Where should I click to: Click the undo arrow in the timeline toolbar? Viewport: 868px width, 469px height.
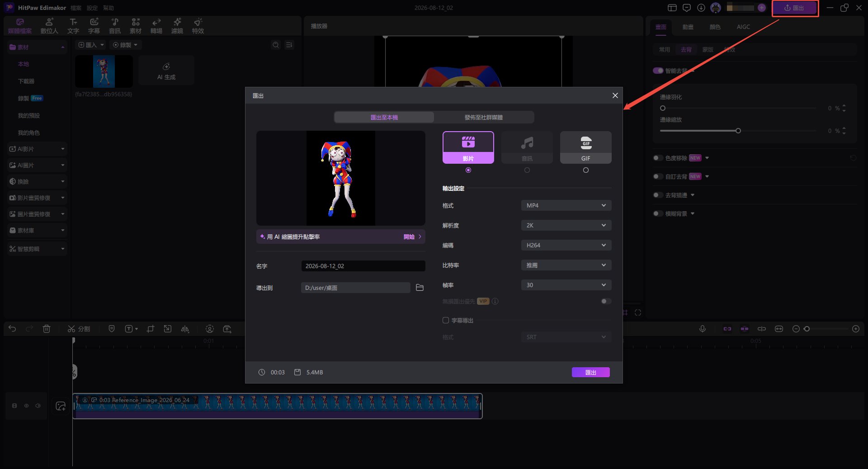coord(12,329)
